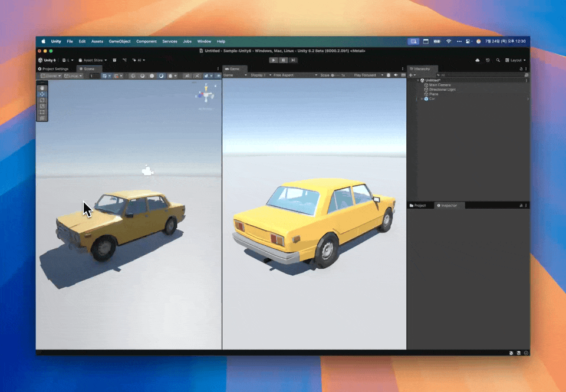This screenshot has height=392, width=566.
Task: Collapse the Untitled scene in Hierarchy
Action: point(418,81)
